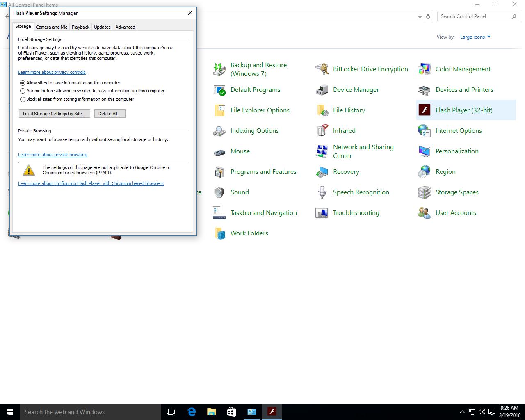Select Block all sites from storing information
This screenshot has width=525, height=420.
tap(23, 99)
